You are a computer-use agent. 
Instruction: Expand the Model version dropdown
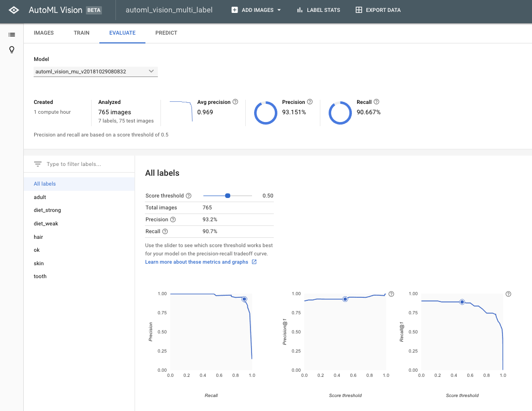[96, 71]
